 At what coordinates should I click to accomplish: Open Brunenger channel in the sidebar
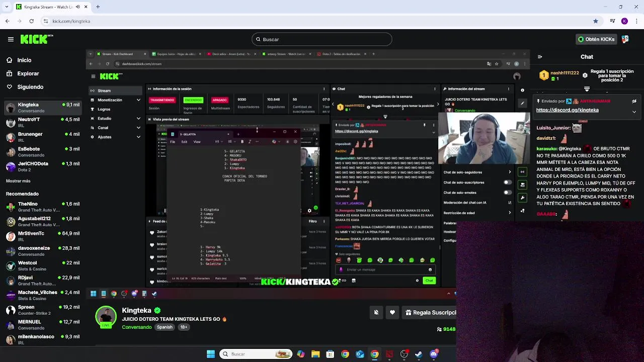tap(42, 137)
